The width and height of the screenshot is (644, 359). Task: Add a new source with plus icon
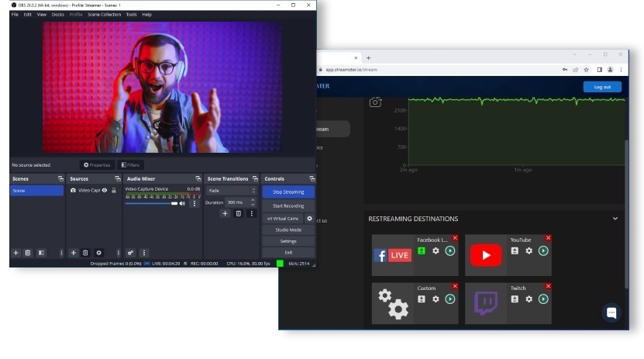(74, 253)
